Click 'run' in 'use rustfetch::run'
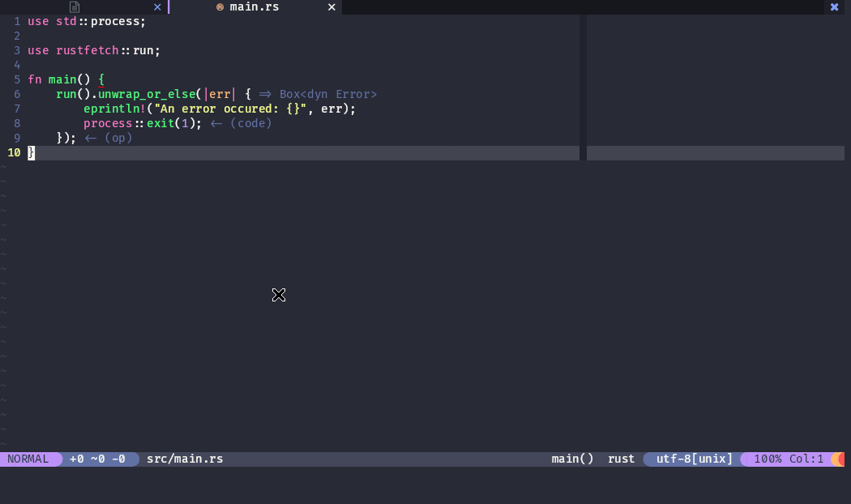This screenshot has height=504, width=851. pos(143,50)
